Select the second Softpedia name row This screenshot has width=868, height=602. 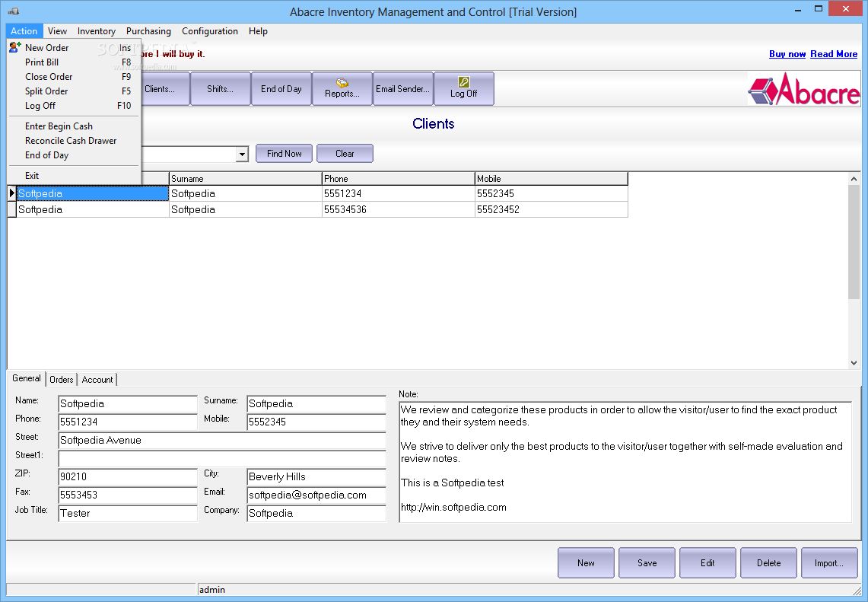coord(93,209)
